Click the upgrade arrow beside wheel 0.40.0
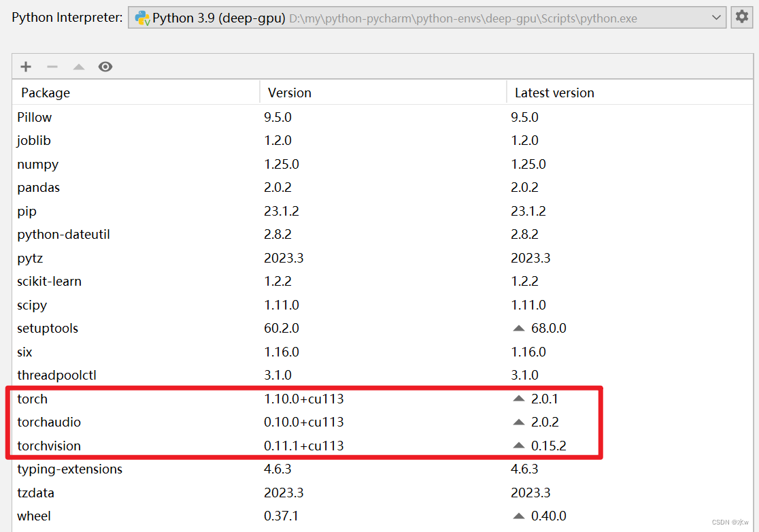This screenshot has height=532, width=759. point(519,516)
